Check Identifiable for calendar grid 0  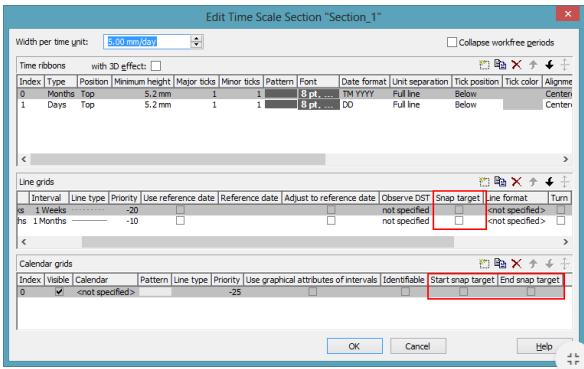(405, 292)
